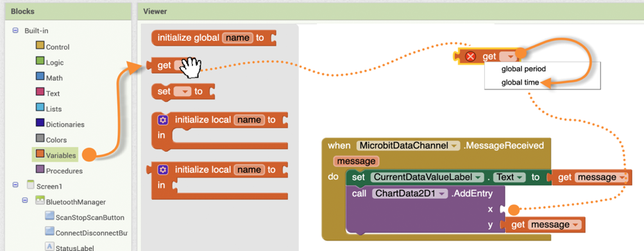644x251 pixels.
Task: Click the Variables category orange square
Action: (40, 154)
